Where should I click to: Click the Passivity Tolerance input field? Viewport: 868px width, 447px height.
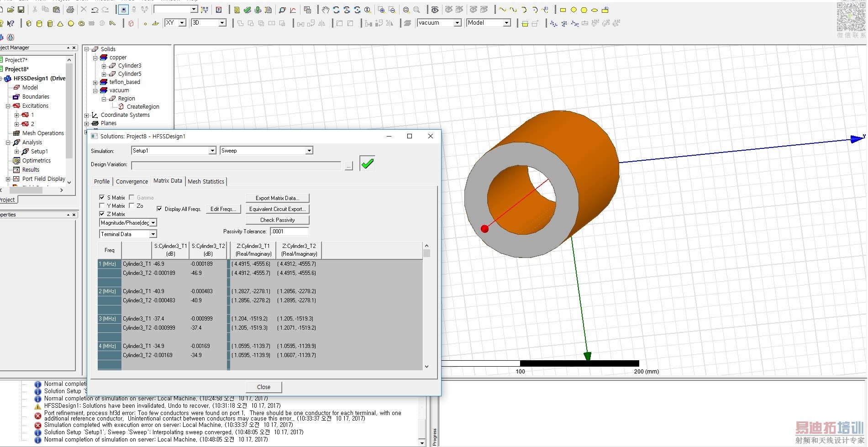pyautogui.click(x=289, y=231)
